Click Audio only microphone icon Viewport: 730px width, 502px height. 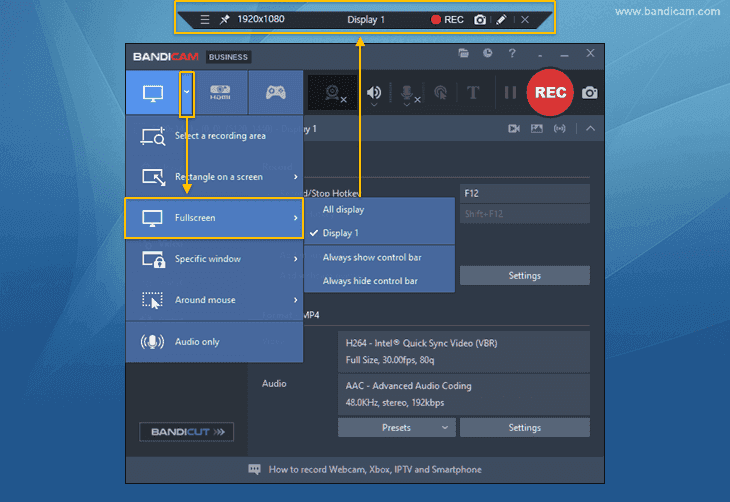pos(152,342)
